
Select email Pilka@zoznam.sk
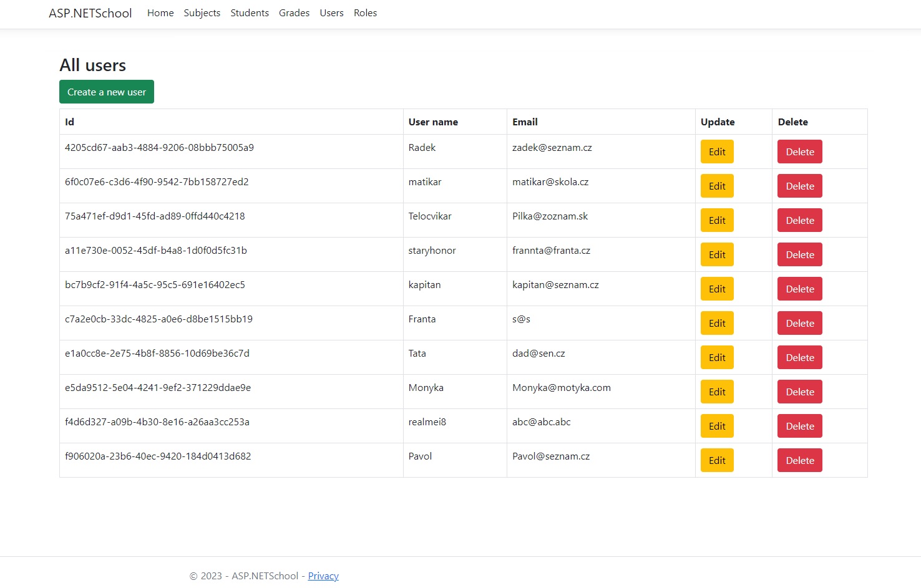(550, 216)
